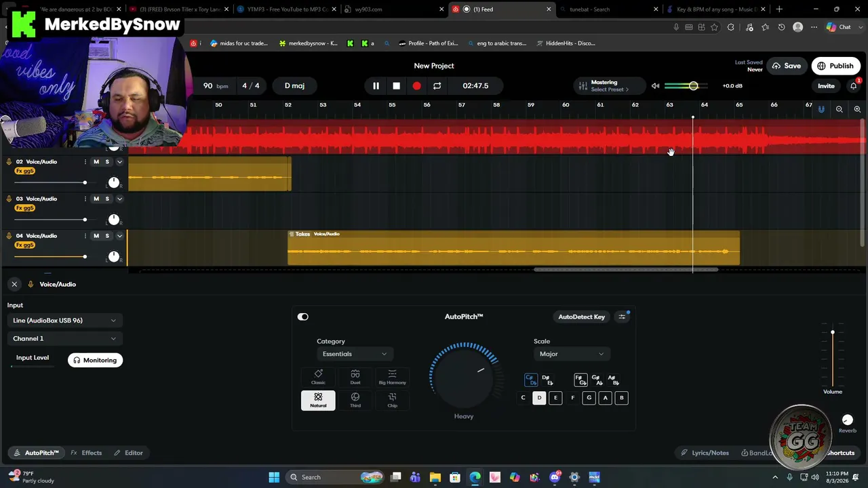Image resolution: width=868 pixels, height=488 pixels.
Task: Open track 04 options menu dots
Action: point(85,236)
